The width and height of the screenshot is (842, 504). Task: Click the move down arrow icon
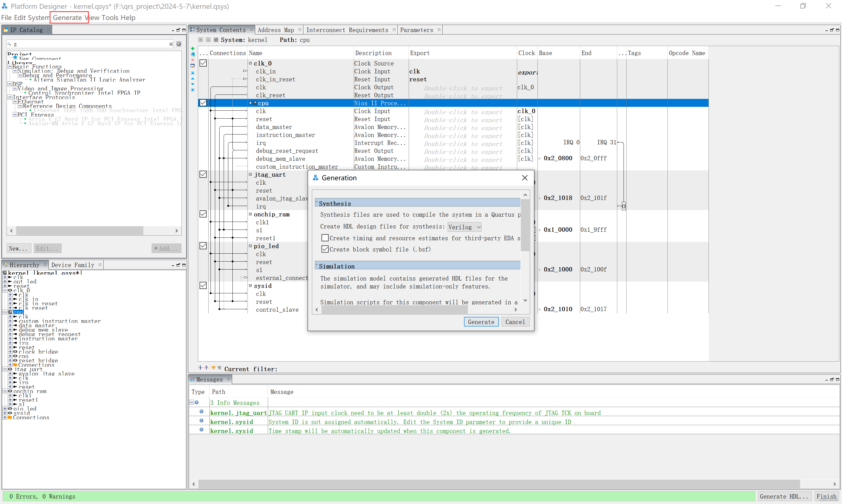point(193,84)
